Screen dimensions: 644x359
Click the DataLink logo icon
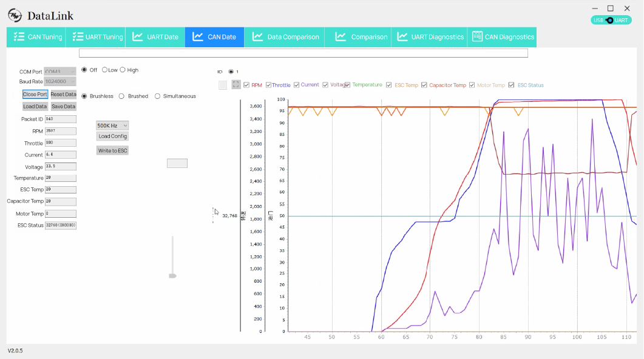coord(14,15)
